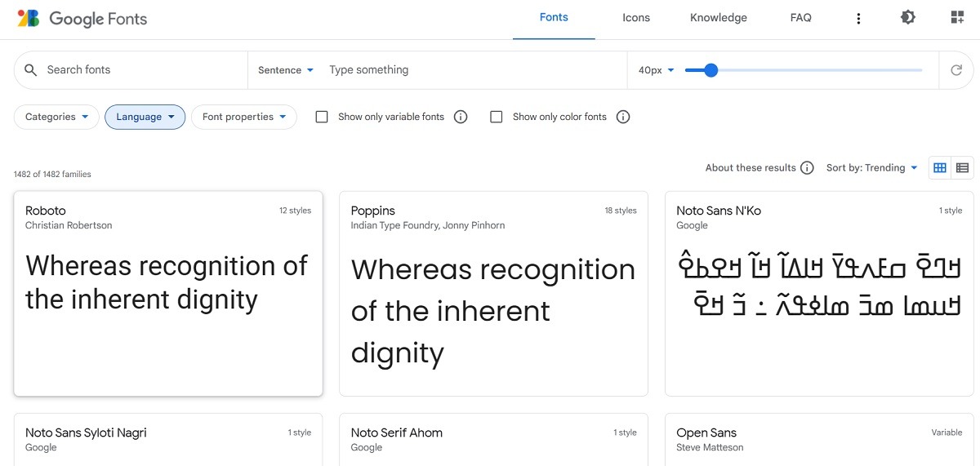Screen dimensions: 980x466
Task: Click the "Steve Matteson" author text
Action: click(710, 447)
